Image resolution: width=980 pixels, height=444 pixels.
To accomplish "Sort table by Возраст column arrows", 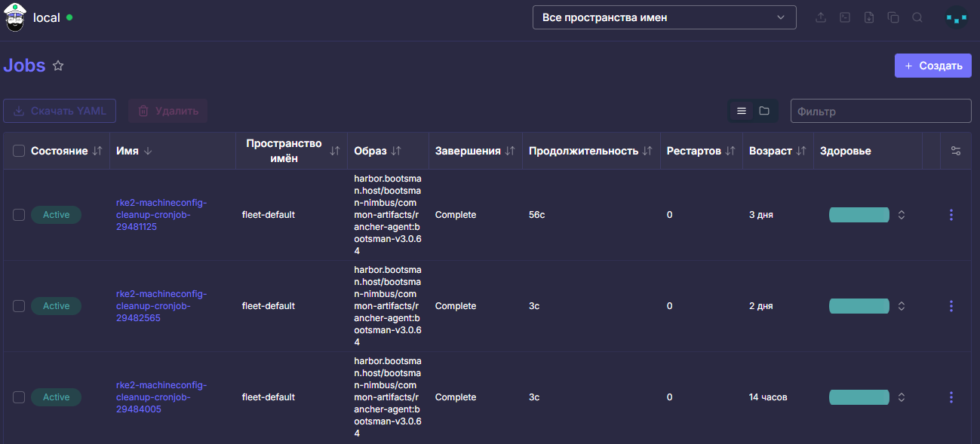I will (801, 151).
